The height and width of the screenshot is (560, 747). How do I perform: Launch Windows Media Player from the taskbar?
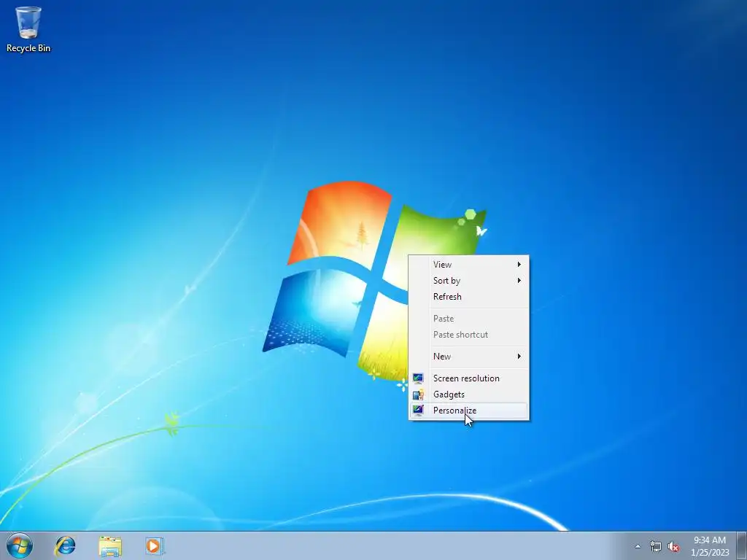[x=155, y=545]
